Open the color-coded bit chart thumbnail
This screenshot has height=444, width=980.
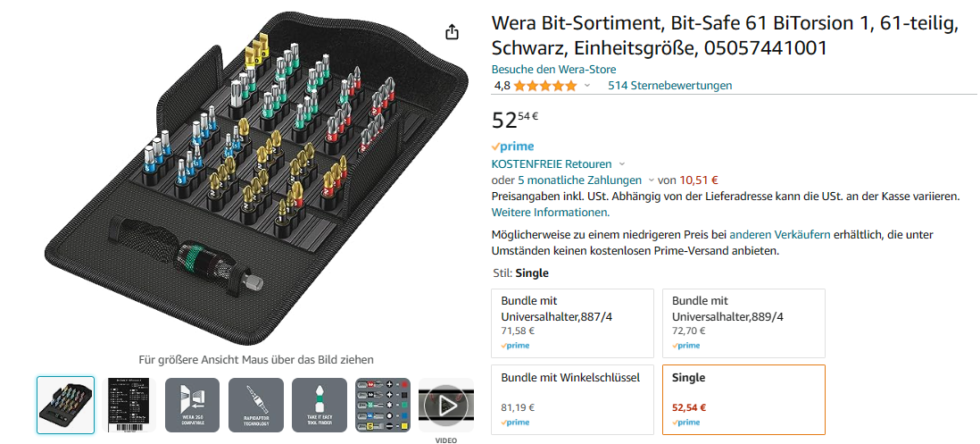pyautogui.click(x=383, y=406)
